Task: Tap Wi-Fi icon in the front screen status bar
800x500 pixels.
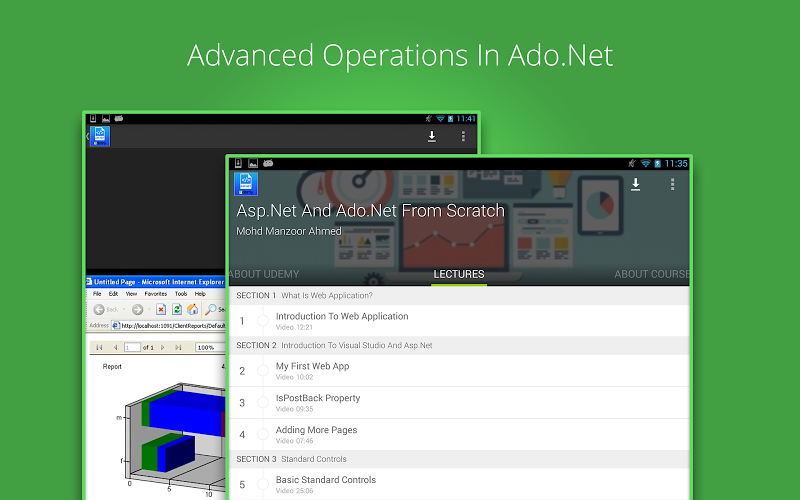Action: coord(645,163)
